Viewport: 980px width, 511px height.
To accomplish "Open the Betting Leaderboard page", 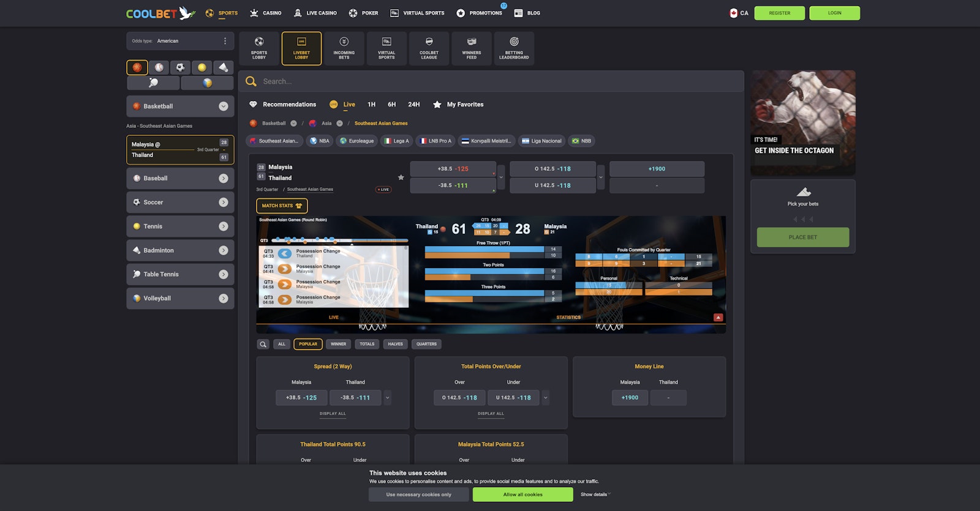I will pyautogui.click(x=513, y=48).
